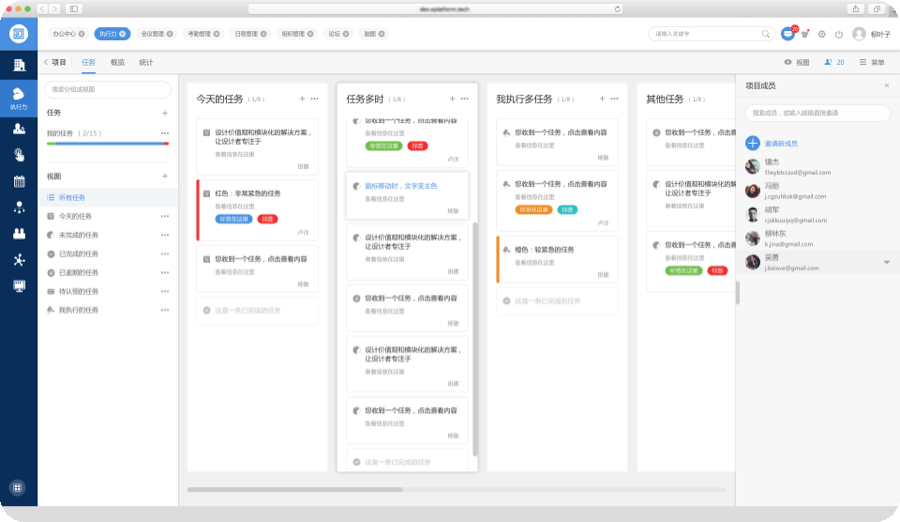This screenshot has height=522, width=900.
Task: Open the calendar icon in sidebar
Action: [x=19, y=181]
